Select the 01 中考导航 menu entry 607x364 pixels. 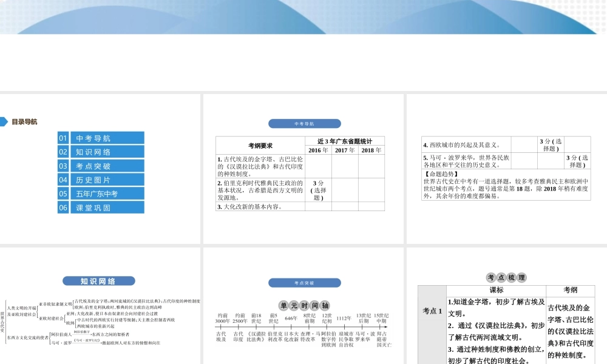click(101, 138)
